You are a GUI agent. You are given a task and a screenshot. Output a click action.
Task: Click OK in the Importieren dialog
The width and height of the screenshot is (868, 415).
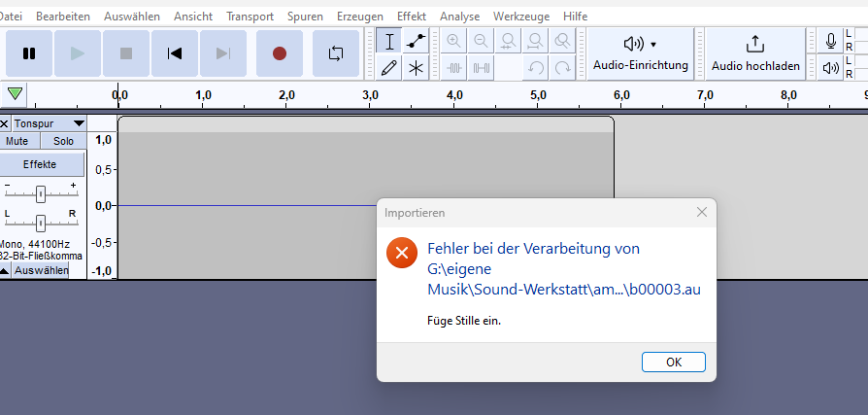pos(673,362)
